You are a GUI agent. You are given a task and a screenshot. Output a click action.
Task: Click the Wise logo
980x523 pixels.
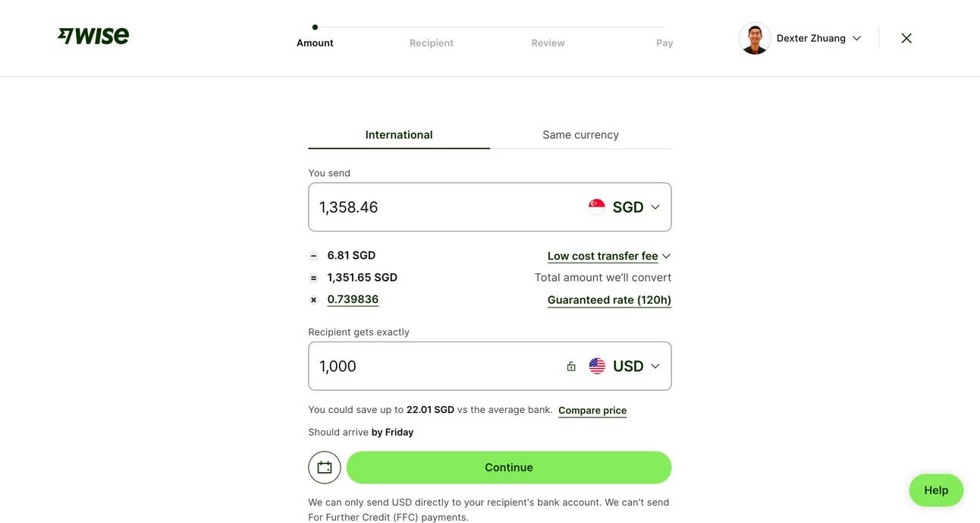tap(93, 36)
